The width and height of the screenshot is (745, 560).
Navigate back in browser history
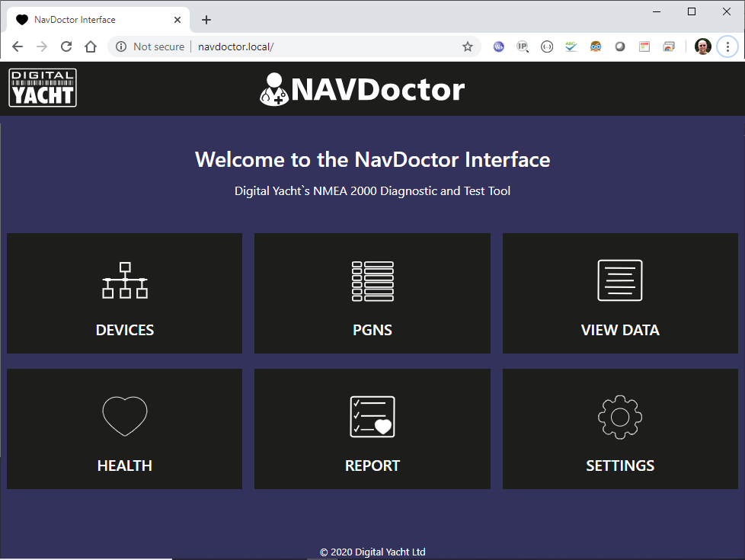18,46
